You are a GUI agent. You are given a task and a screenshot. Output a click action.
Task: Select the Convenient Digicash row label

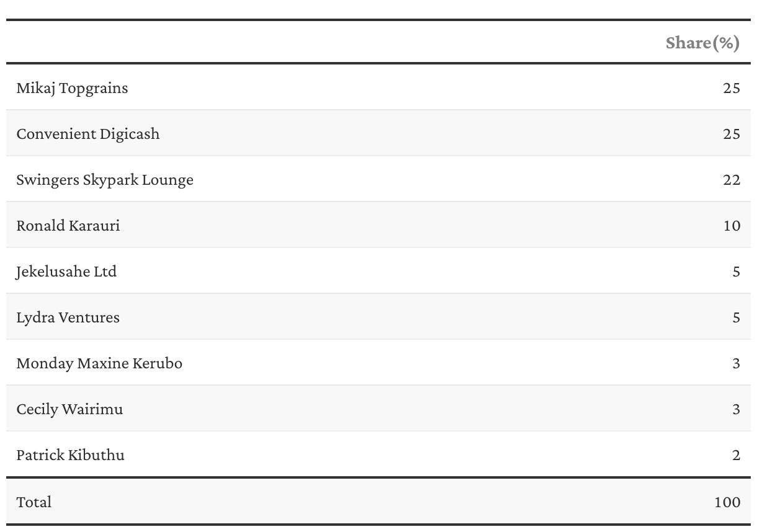click(x=87, y=134)
